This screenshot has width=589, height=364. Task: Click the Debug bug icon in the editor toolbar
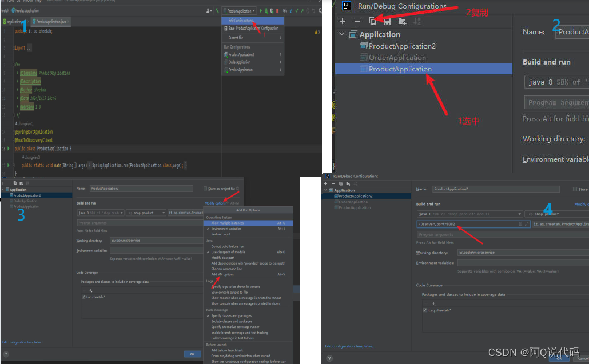266,11
